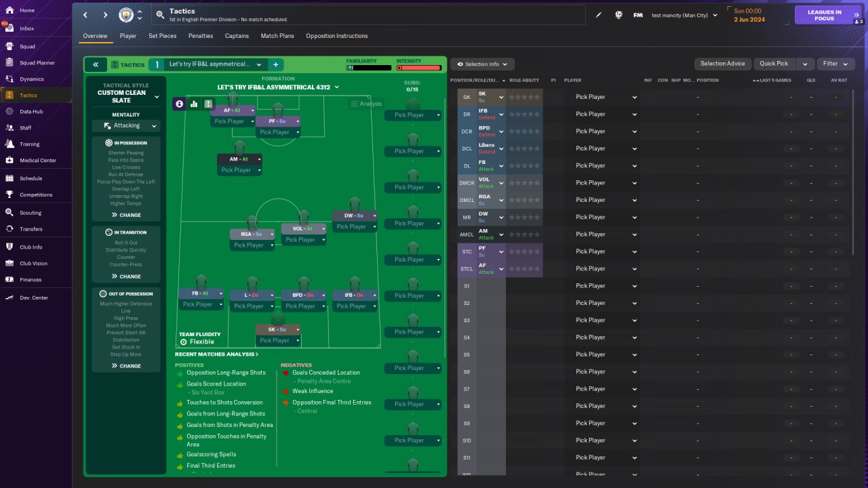The width and height of the screenshot is (868, 488).
Task: Open Dev. Center in sidebar
Action: (34, 298)
